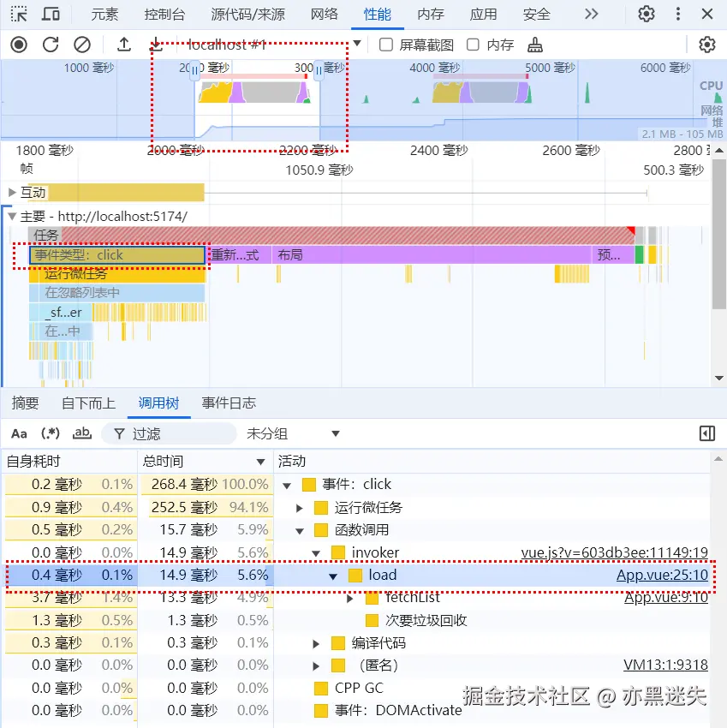Screen dimensions: 727x728
Task: Grab the right overview selection handle
Action: click(x=319, y=71)
